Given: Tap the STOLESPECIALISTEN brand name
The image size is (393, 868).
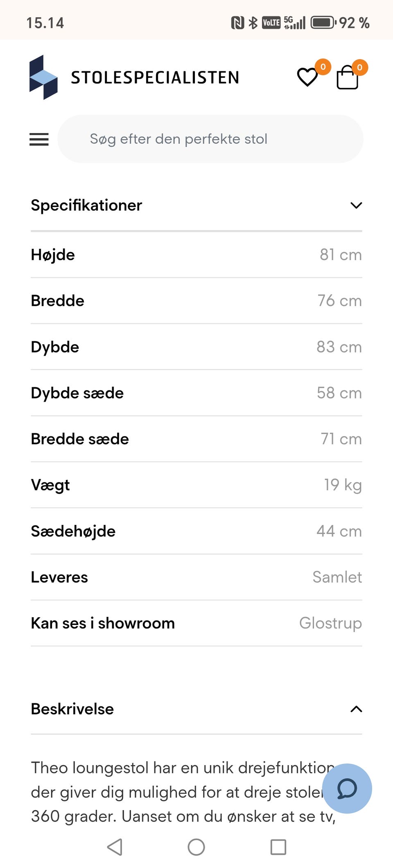Looking at the screenshot, I should point(155,77).
